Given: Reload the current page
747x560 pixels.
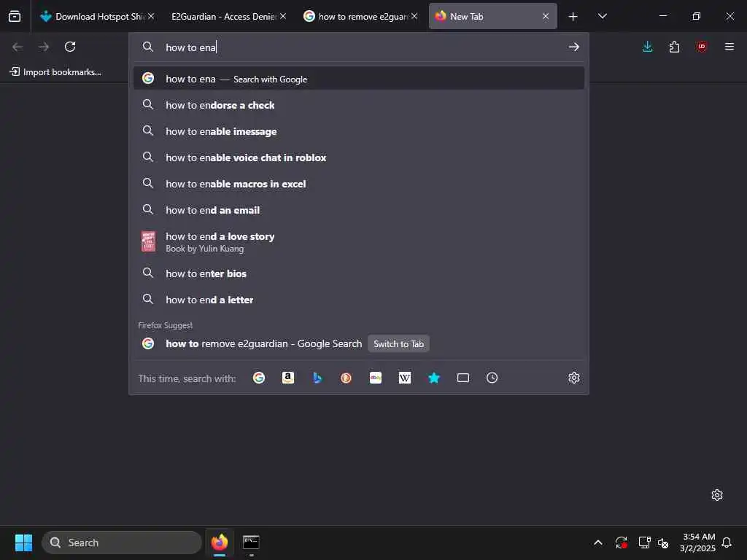Looking at the screenshot, I should tap(70, 47).
